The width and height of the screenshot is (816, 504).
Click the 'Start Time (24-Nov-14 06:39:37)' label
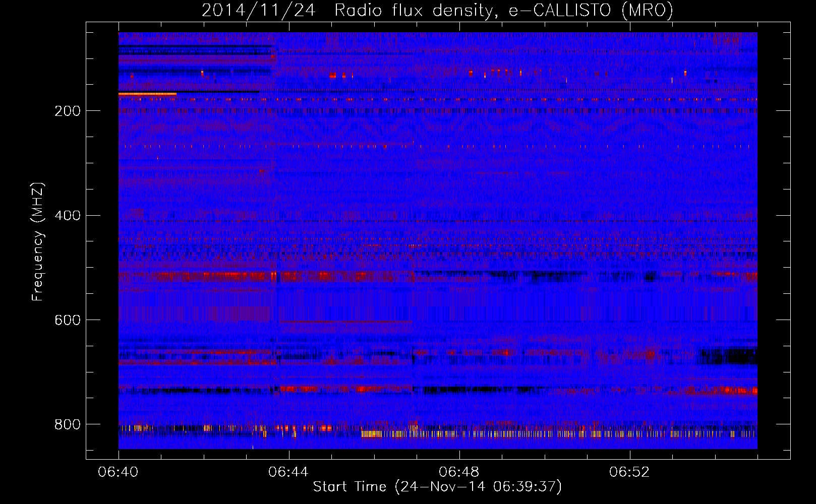click(x=437, y=487)
